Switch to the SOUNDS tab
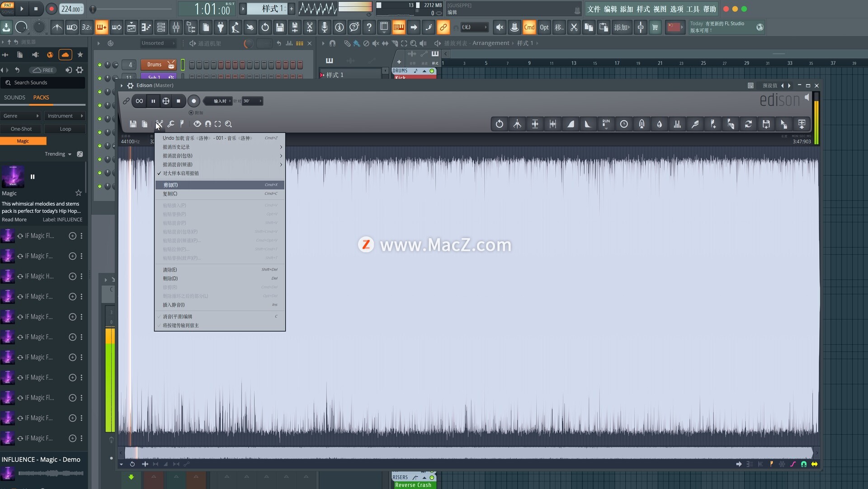 pyautogui.click(x=14, y=98)
